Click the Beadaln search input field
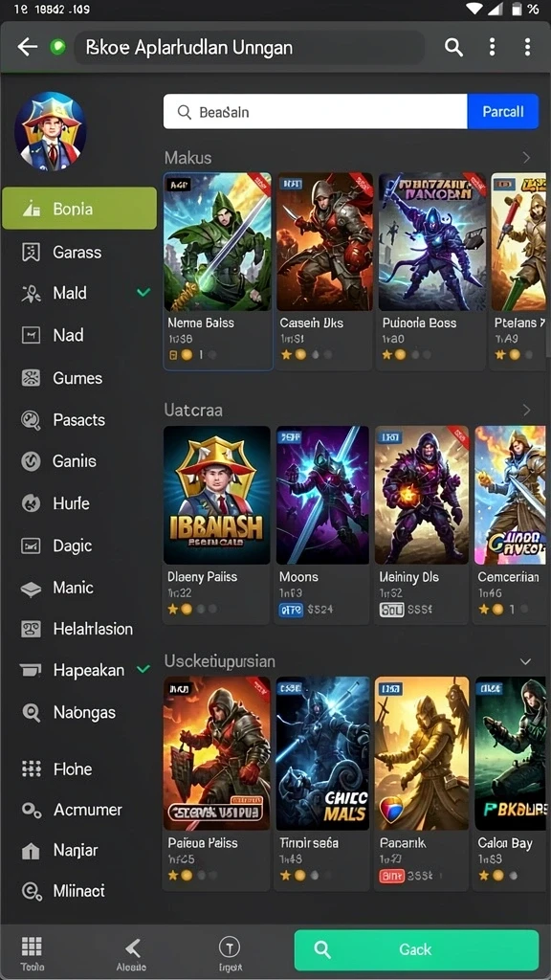The width and height of the screenshot is (551, 980). click(x=315, y=112)
